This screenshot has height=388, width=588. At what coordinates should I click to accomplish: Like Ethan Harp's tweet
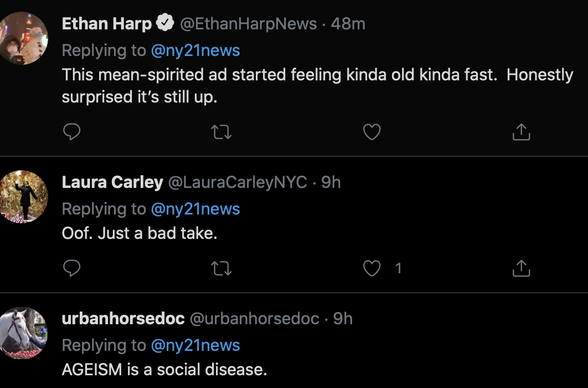(x=372, y=132)
